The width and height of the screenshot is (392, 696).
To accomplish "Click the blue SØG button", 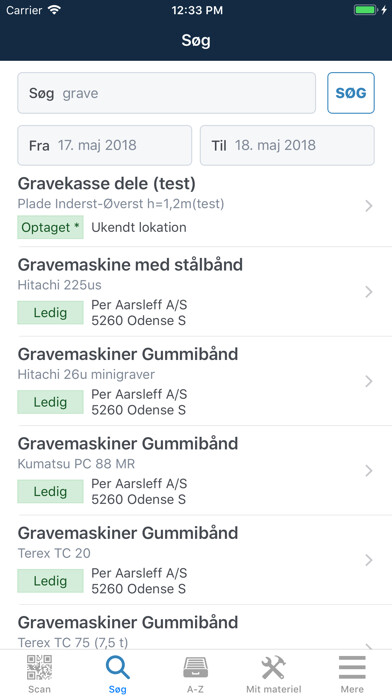I will (x=351, y=93).
